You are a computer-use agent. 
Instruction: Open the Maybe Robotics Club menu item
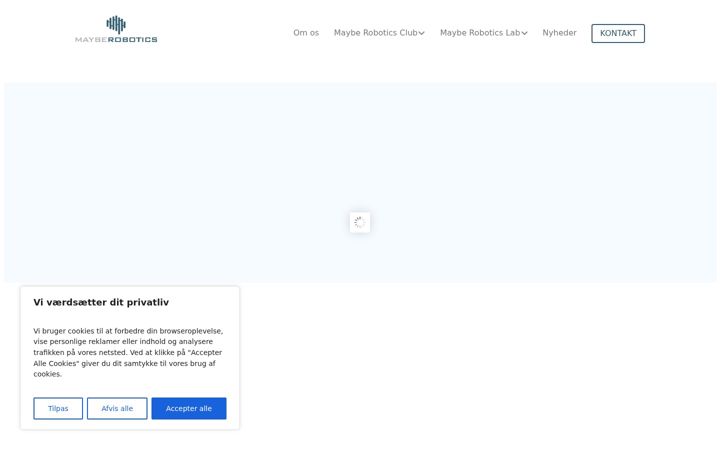pyautogui.click(x=376, y=33)
